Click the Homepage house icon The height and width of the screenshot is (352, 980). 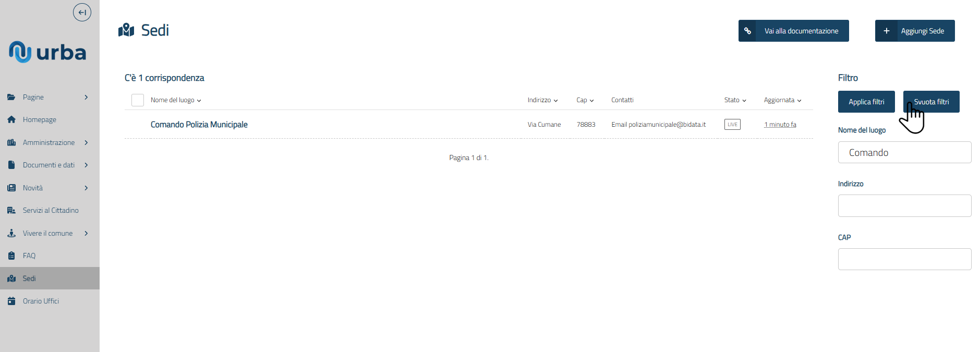(11, 119)
